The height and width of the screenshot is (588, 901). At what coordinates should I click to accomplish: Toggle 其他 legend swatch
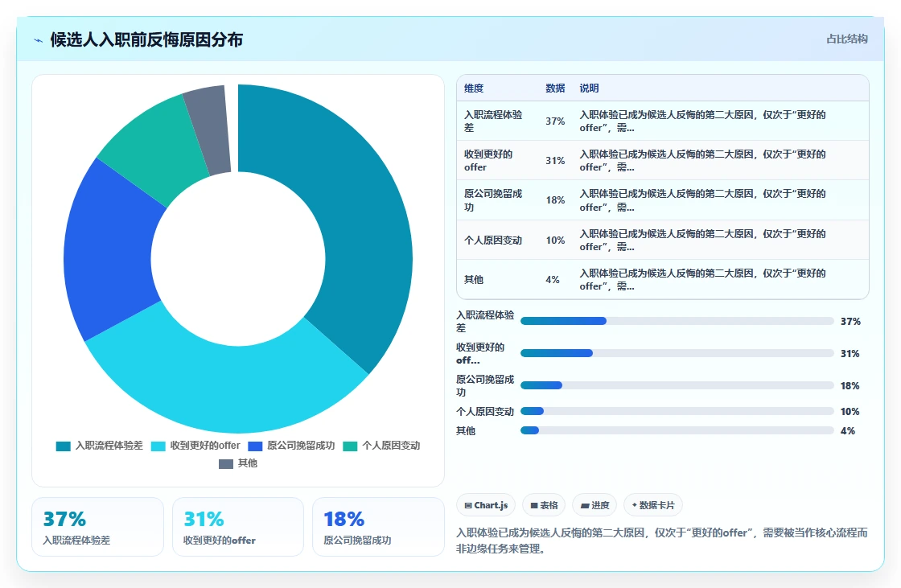pyautogui.click(x=226, y=464)
